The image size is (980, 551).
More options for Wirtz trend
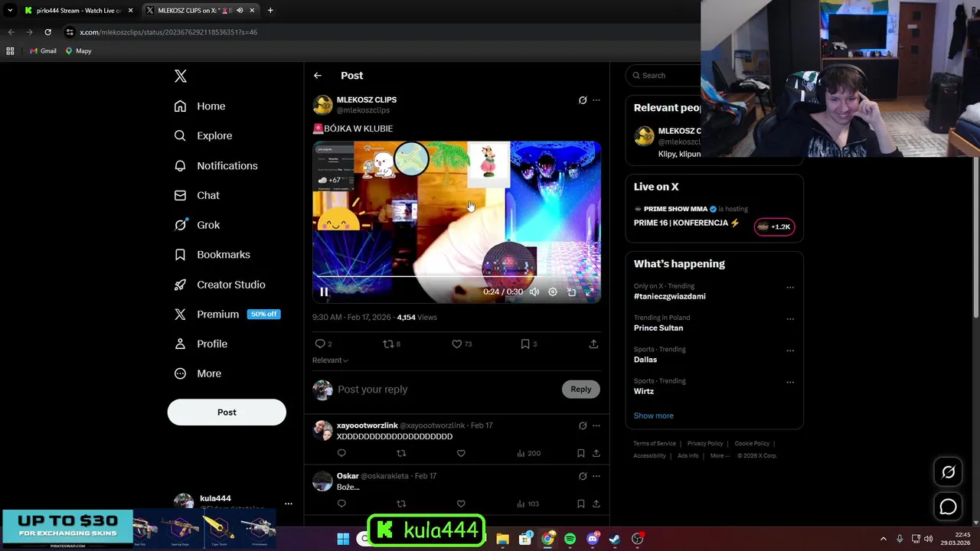pos(790,382)
